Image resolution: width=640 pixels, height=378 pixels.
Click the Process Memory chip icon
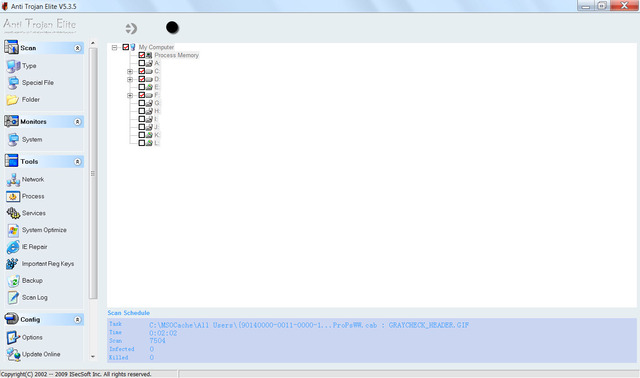point(149,55)
